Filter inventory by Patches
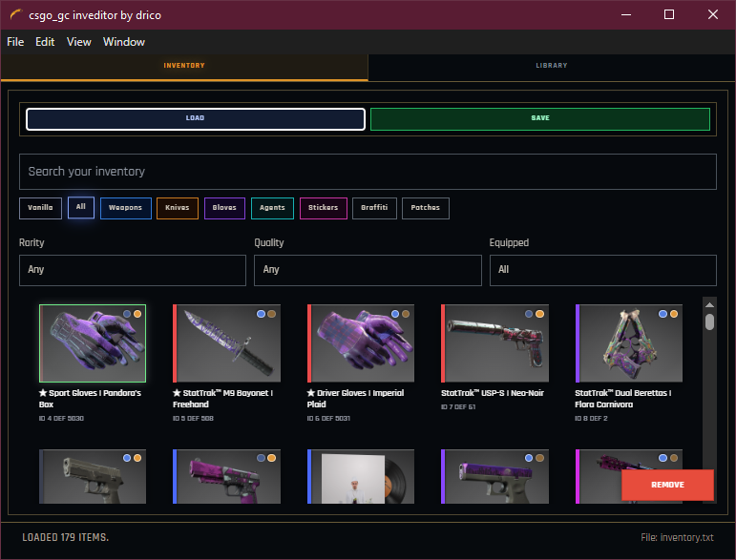736x560 pixels. point(425,208)
